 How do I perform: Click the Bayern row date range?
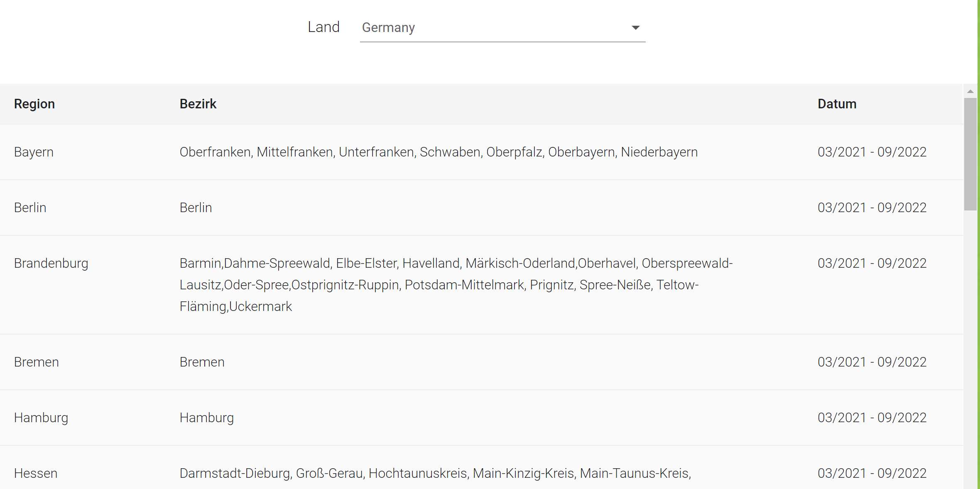click(x=872, y=152)
